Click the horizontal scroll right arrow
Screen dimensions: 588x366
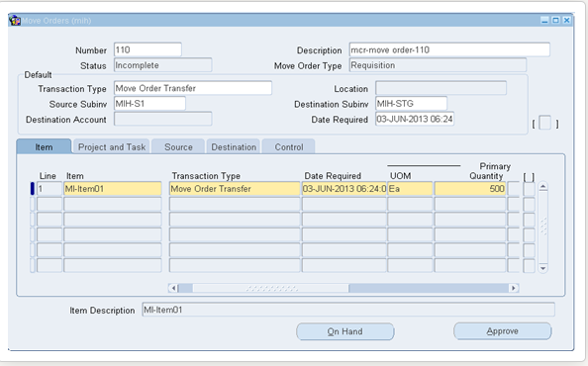pos(514,288)
